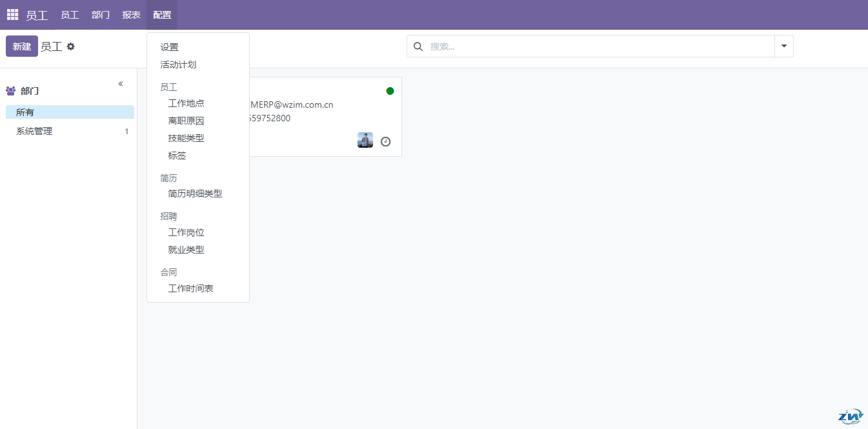Collapse the department sidebar with double-chevron icon
The width and height of the screenshot is (868, 429).
click(x=121, y=84)
